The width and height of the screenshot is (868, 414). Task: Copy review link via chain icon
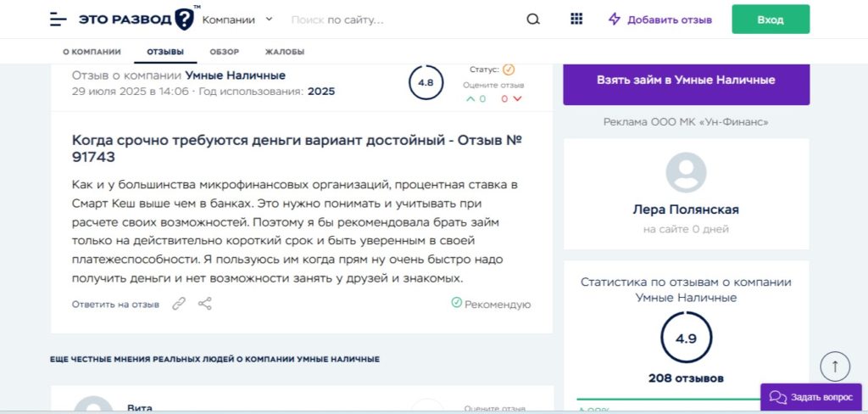pyautogui.click(x=178, y=304)
